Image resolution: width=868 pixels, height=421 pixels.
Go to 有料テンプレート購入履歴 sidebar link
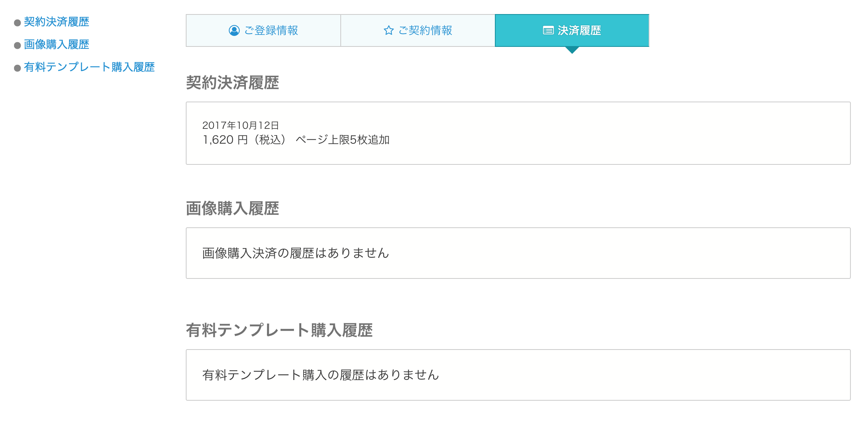[89, 67]
